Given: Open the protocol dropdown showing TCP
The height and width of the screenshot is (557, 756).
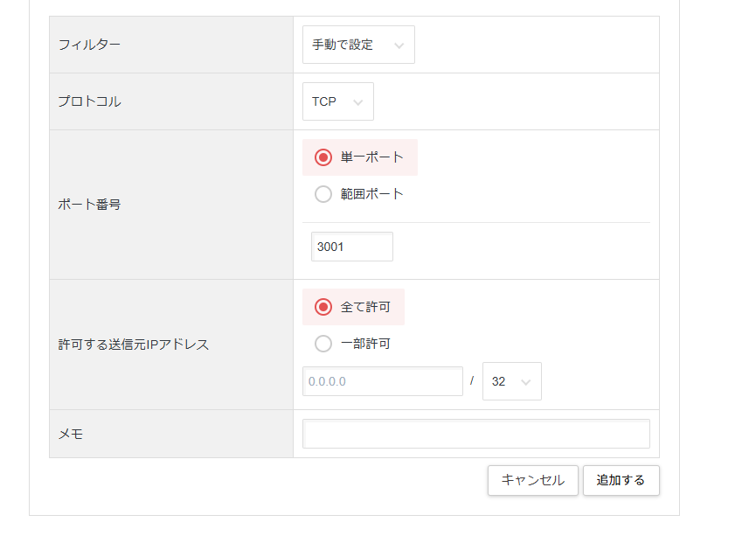Looking at the screenshot, I should 337,101.
